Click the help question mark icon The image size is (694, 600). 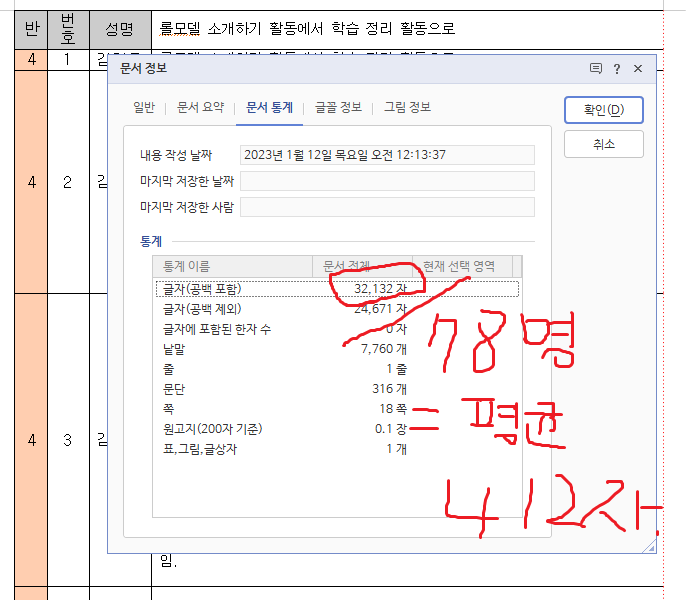[x=617, y=69]
